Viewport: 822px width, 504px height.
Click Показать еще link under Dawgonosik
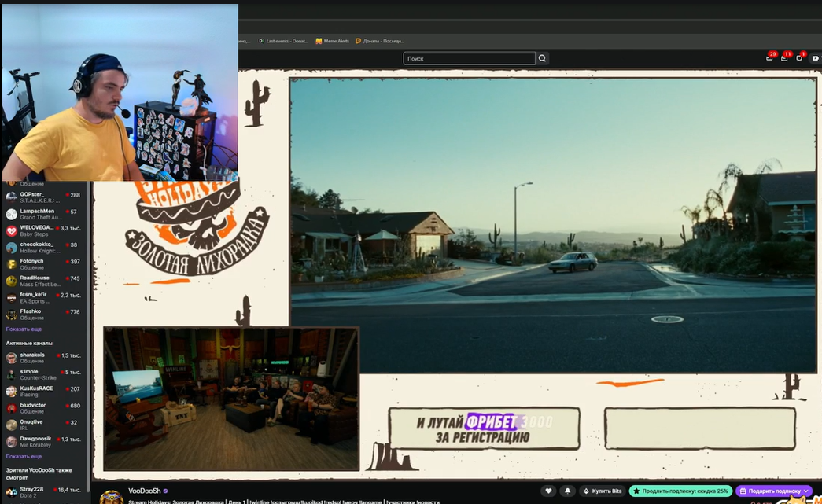tap(24, 456)
